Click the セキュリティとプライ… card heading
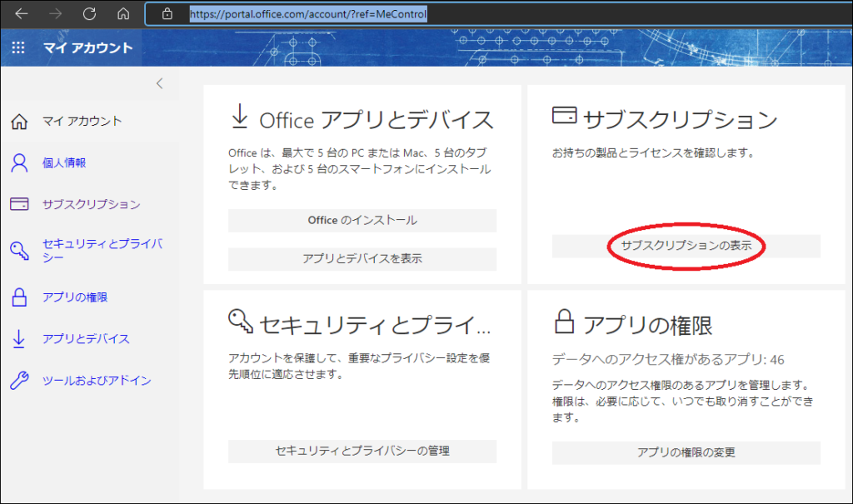The image size is (853, 504). coord(376,326)
